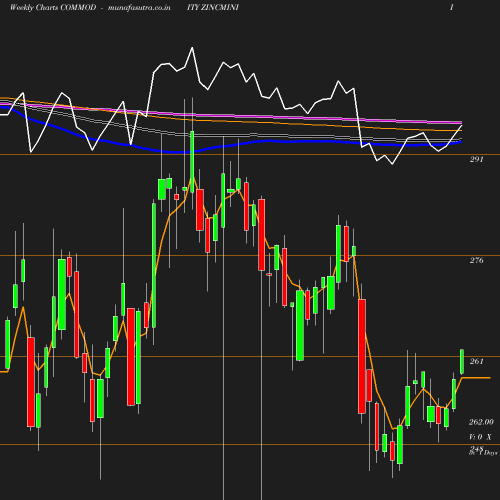Click the 261 price level label
Viewport: 500px width, 500px height.
pyautogui.click(x=477, y=361)
